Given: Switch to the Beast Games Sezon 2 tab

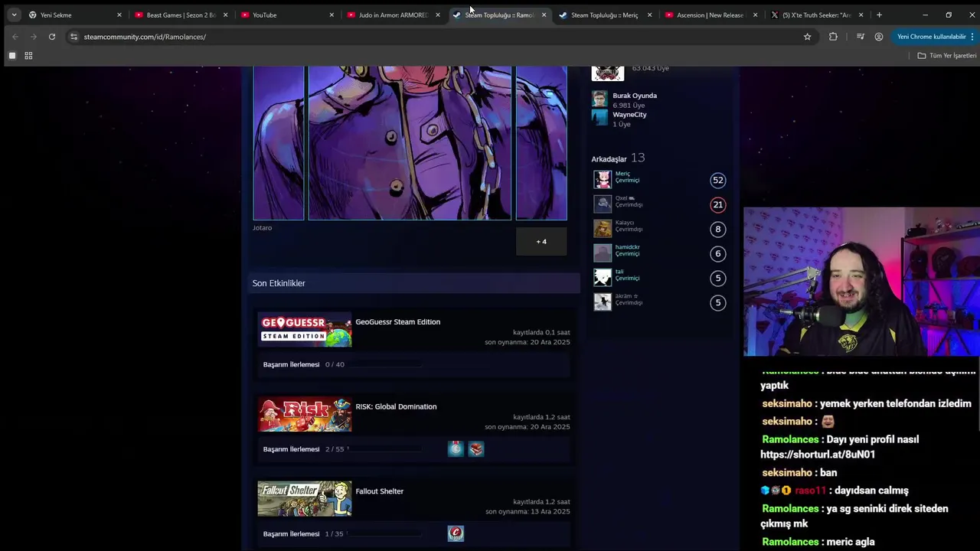Looking at the screenshot, I should [181, 15].
